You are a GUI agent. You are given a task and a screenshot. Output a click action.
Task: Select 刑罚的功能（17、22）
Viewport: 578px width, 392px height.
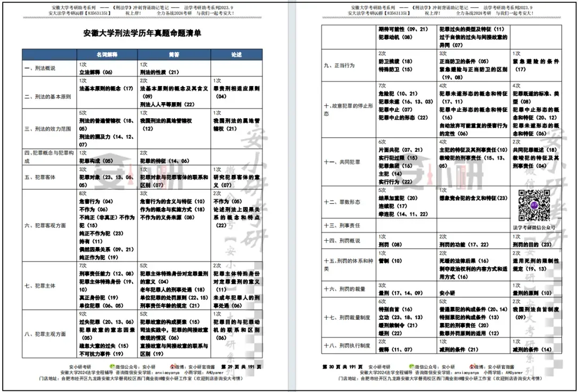(463, 244)
